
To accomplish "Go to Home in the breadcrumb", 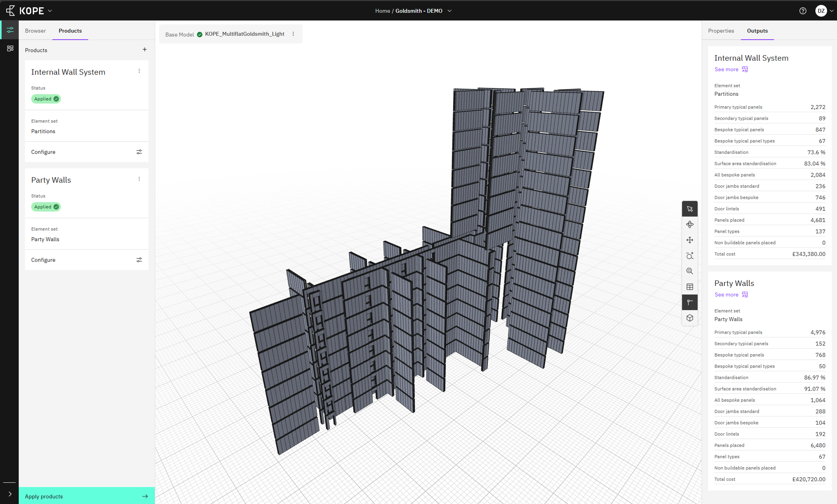I will [383, 11].
